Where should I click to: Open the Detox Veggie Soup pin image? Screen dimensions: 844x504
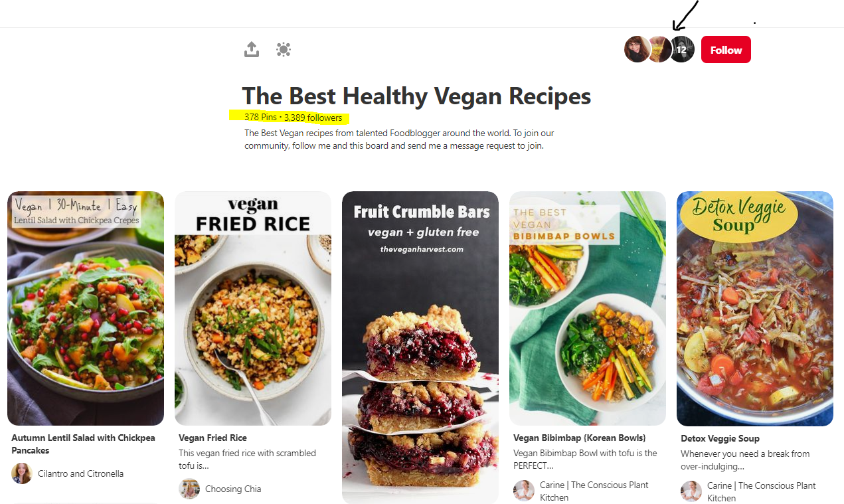click(x=755, y=309)
